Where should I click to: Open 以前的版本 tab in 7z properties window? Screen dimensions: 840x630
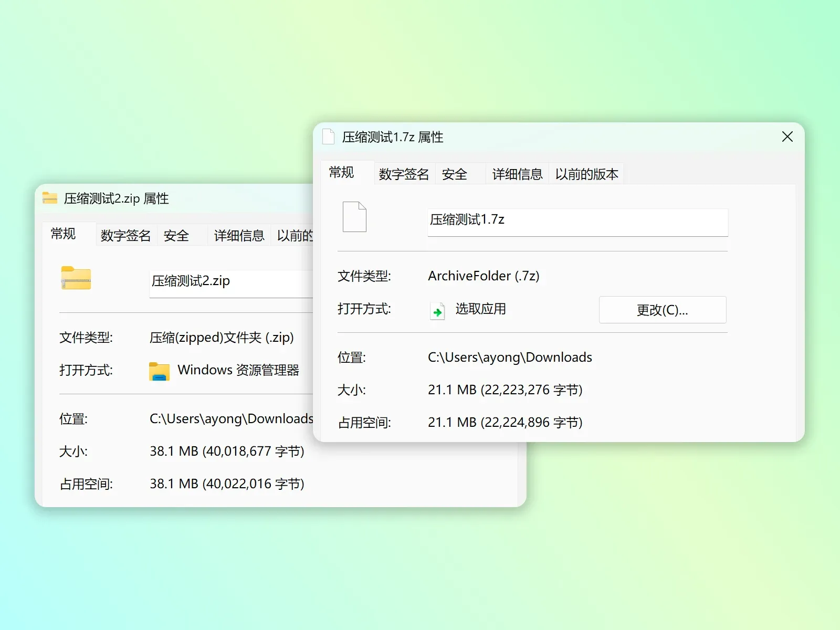click(x=587, y=174)
